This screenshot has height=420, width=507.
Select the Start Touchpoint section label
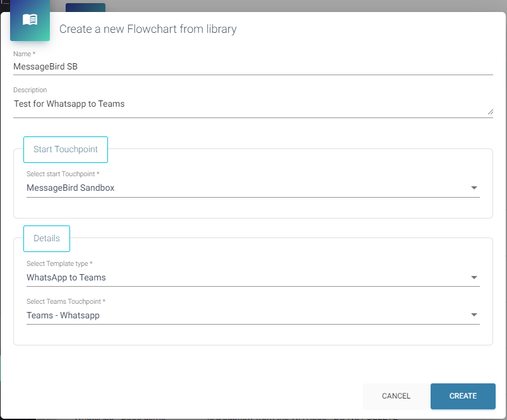[x=66, y=150]
